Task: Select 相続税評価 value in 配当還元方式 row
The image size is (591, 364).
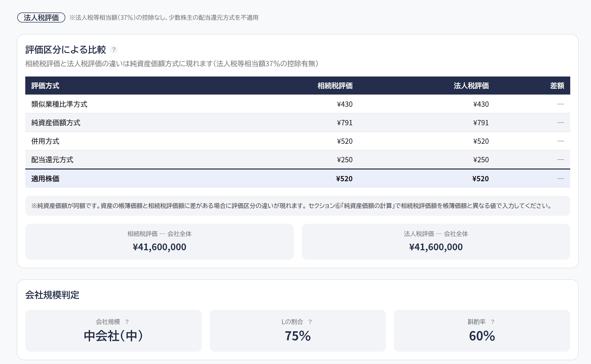Action: tap(345, 159)
